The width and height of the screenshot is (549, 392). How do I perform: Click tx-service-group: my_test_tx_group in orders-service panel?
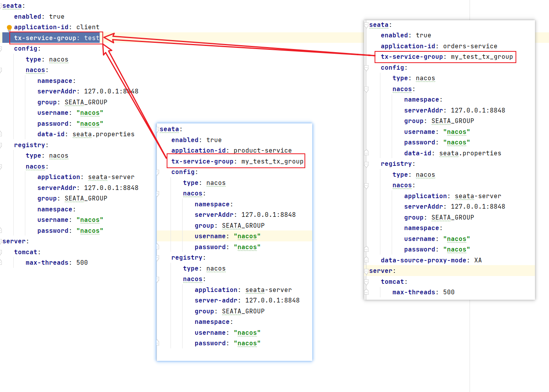(447, 57)
